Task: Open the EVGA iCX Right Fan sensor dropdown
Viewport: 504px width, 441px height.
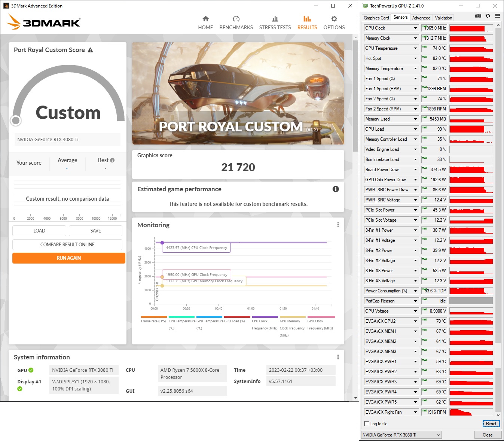Action: tap(415, 412)
